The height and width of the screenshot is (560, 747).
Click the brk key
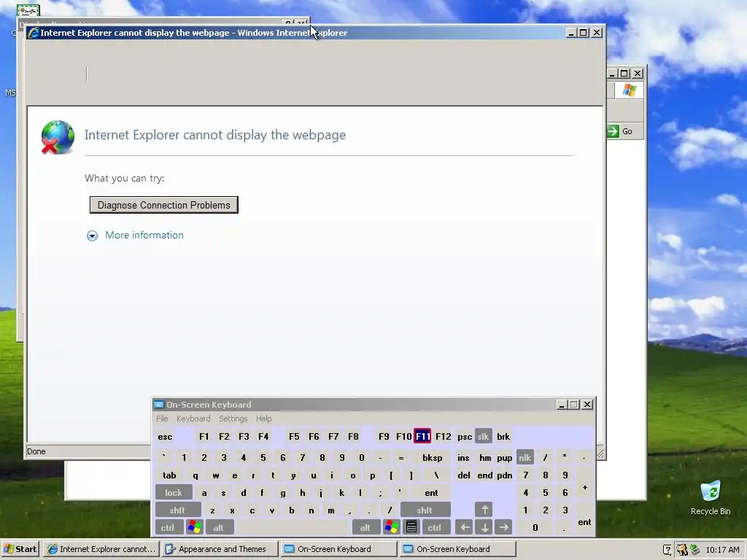503,437
